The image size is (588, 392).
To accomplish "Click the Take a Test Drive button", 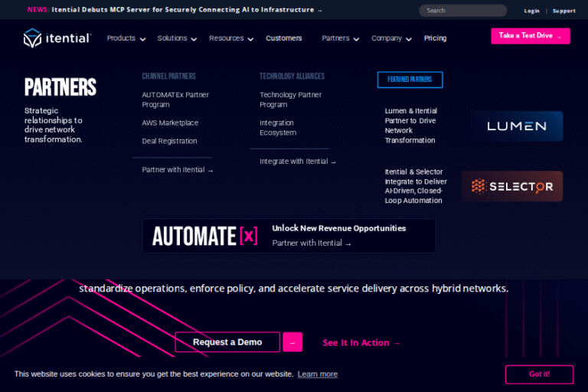I will point(530,36).
